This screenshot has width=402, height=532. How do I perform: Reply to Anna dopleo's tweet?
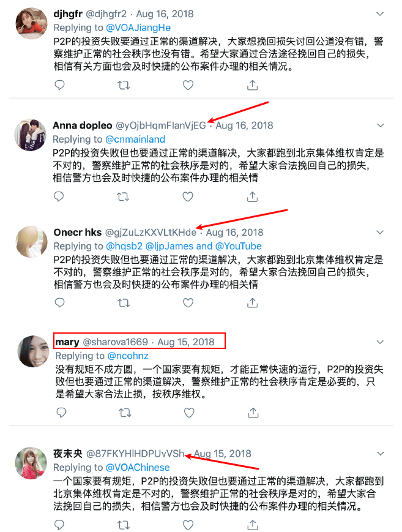59,197
